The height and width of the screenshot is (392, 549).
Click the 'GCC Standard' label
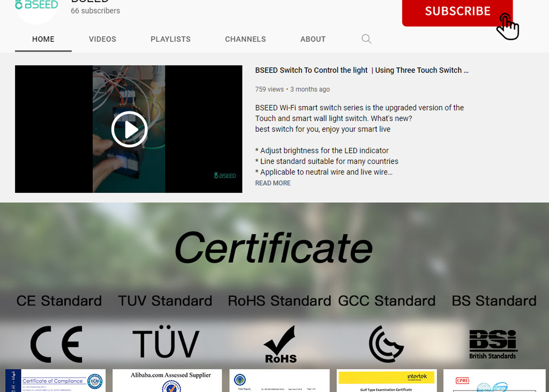(x=387, y=301)
